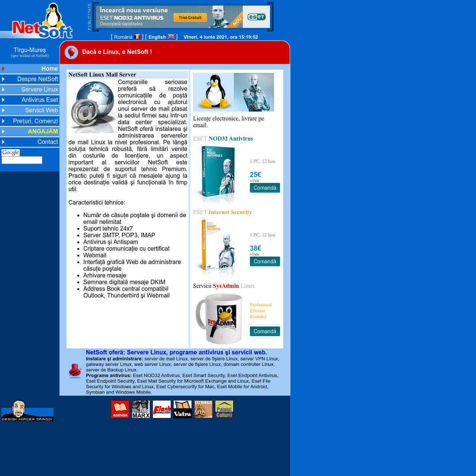Open the Antivirus Eset menu item

(39, 100)
